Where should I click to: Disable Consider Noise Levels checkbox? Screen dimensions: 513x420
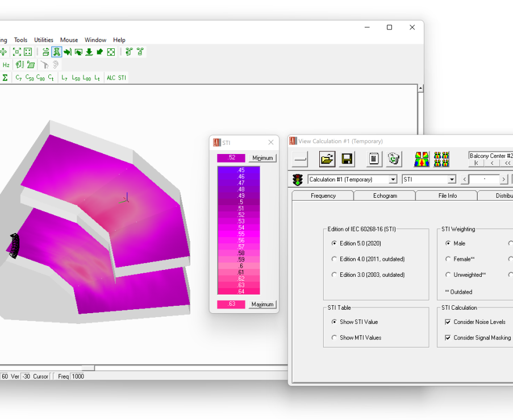click(448, 322)
